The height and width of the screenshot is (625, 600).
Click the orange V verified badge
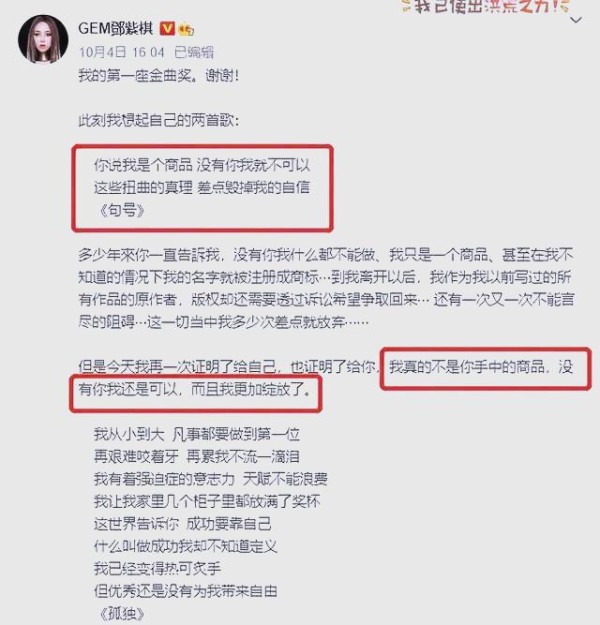coord(167,29)
